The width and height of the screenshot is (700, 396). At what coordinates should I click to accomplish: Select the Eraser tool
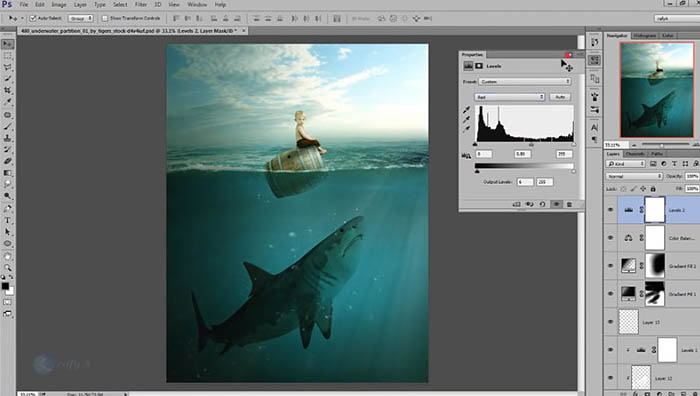click(x=8, y=161)
